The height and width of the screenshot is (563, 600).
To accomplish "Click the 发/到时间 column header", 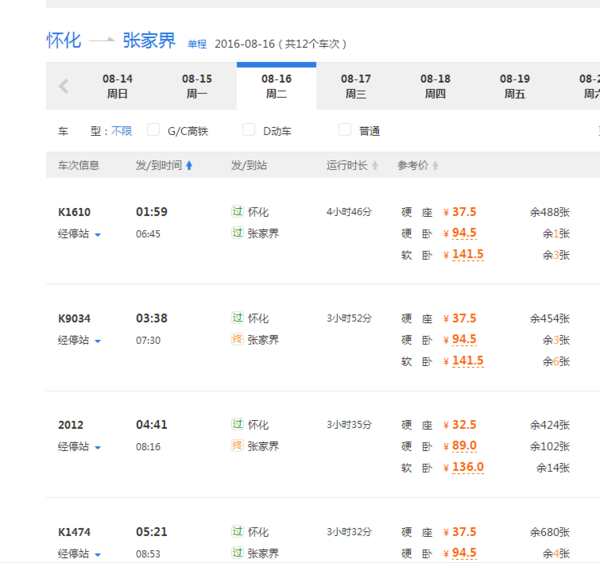I will (x=159, y=165).
